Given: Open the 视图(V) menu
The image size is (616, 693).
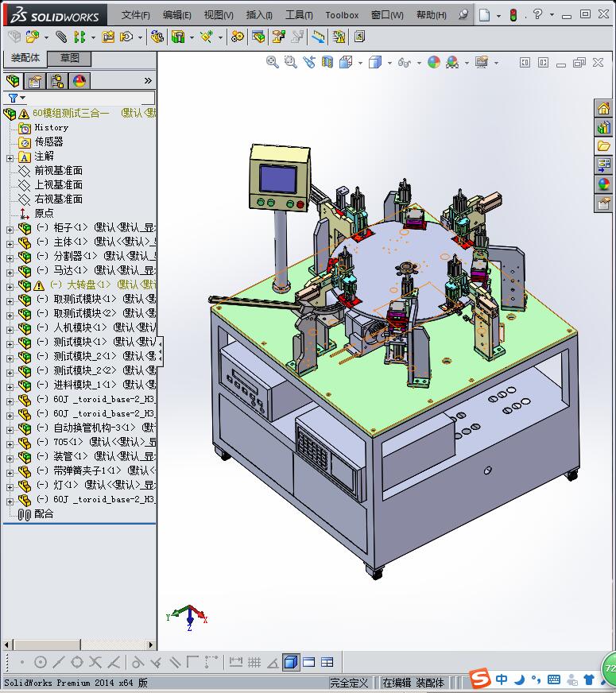Looking at the screenshot, I should tap(219, 15).
